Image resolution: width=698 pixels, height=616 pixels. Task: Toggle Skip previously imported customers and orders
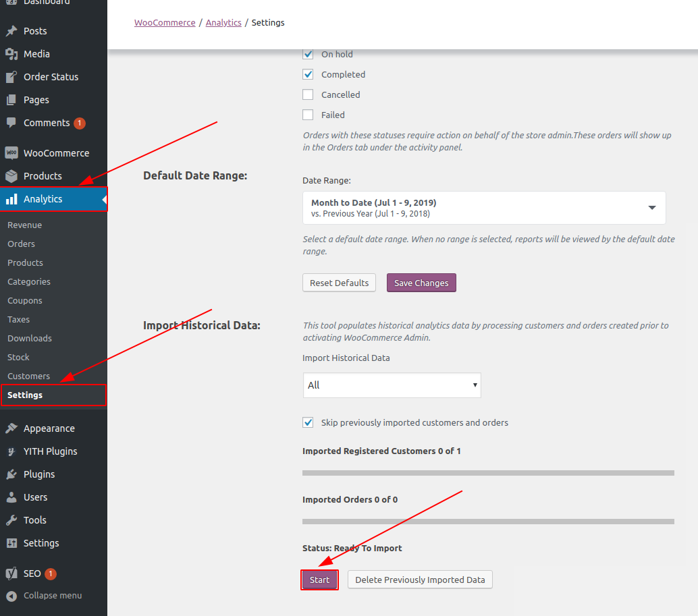[x=308, y=422]
